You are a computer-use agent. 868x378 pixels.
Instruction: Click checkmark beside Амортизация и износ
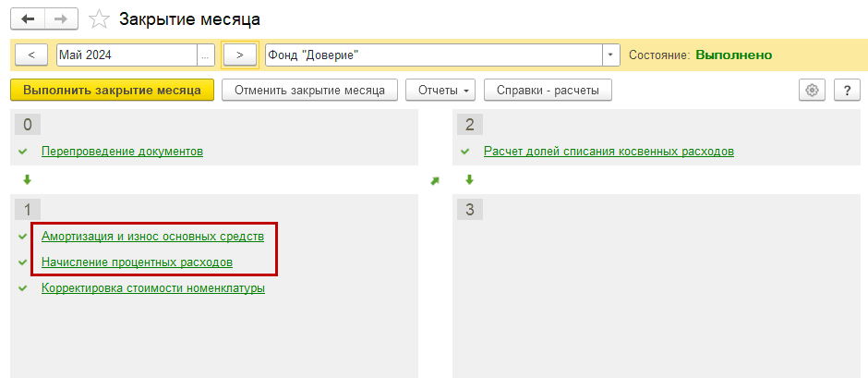(23, 237)
